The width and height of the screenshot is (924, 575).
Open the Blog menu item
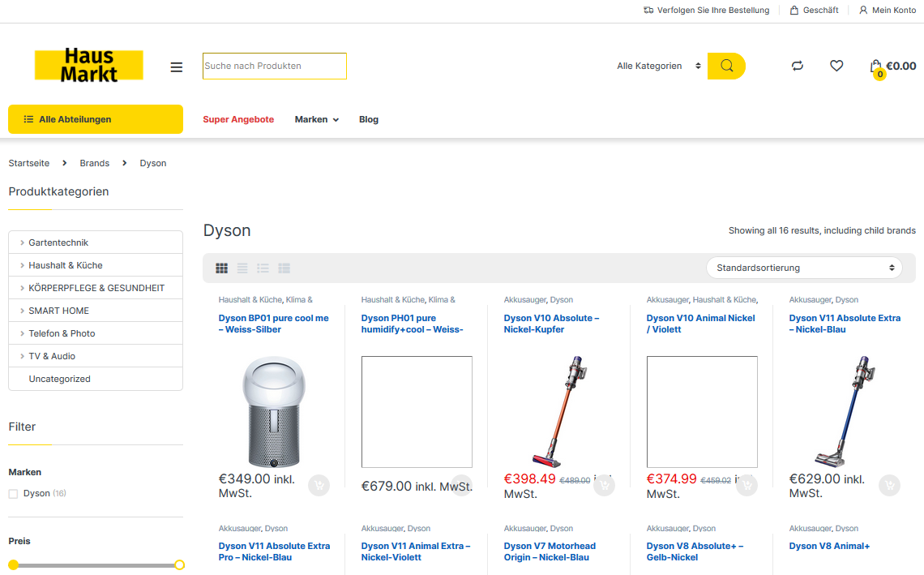369,119
